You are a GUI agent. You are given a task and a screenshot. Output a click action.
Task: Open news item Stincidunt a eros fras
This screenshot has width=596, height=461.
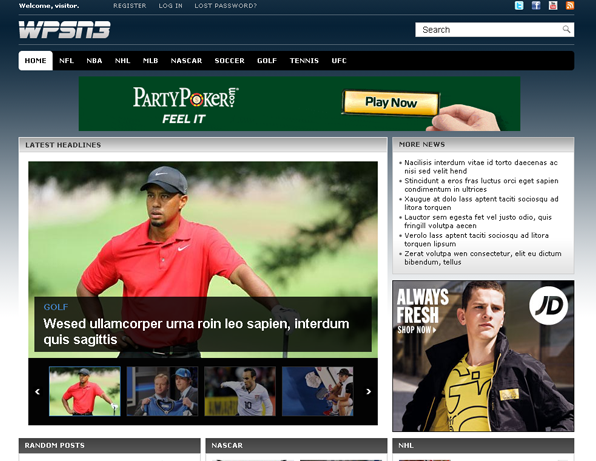coord(481,185)
